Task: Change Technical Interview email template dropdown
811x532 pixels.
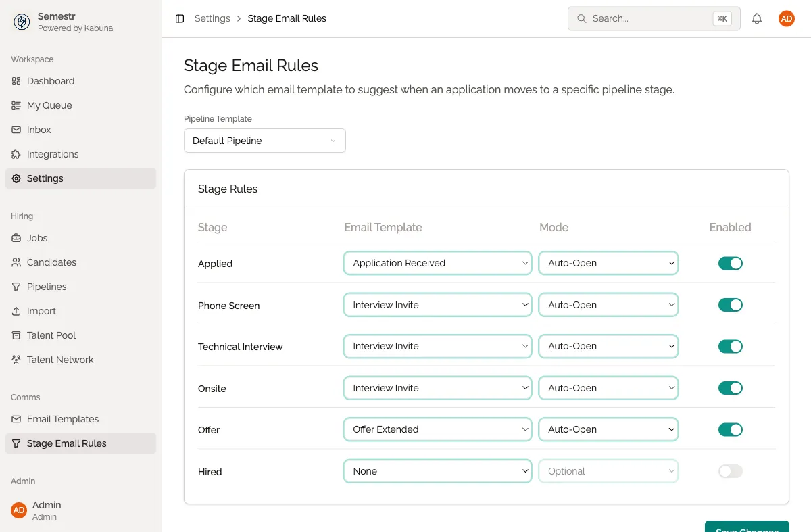Action: click(437, 346)
